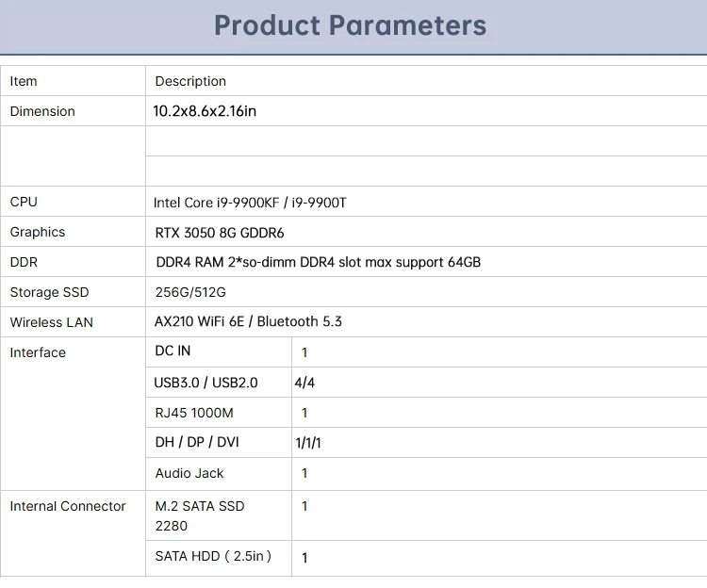Select the CPU row label
Image resolution: width=707 pixels, height=588 pixels.
tap(24, 202)
